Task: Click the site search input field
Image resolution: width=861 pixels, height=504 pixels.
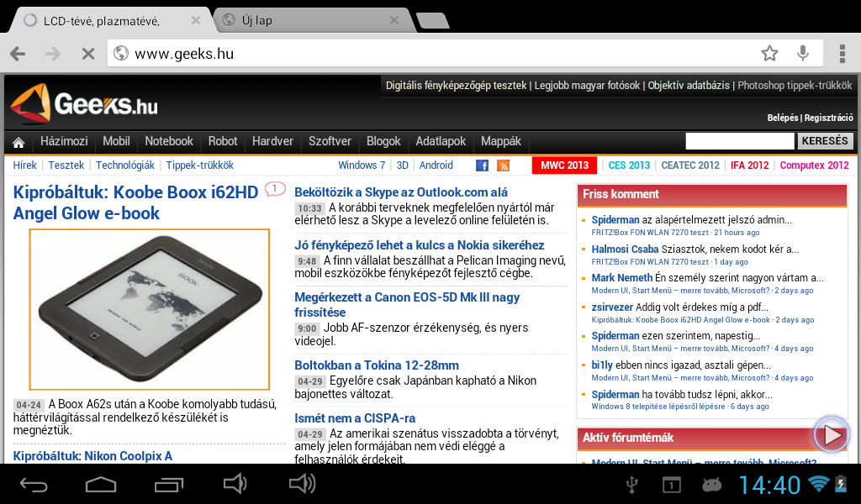Action: (739, 141)
